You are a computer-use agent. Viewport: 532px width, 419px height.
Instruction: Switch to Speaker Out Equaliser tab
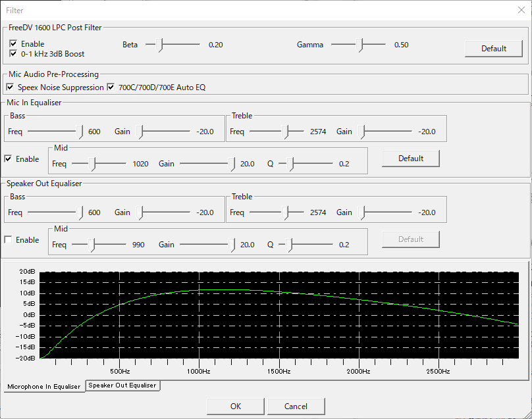[x=123, y=385]
